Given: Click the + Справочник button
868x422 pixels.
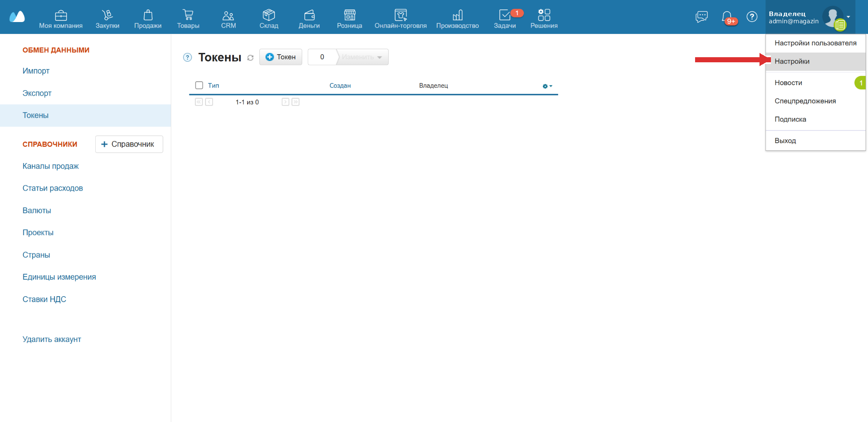Looking at the screenshot, I should coord(129,144).
